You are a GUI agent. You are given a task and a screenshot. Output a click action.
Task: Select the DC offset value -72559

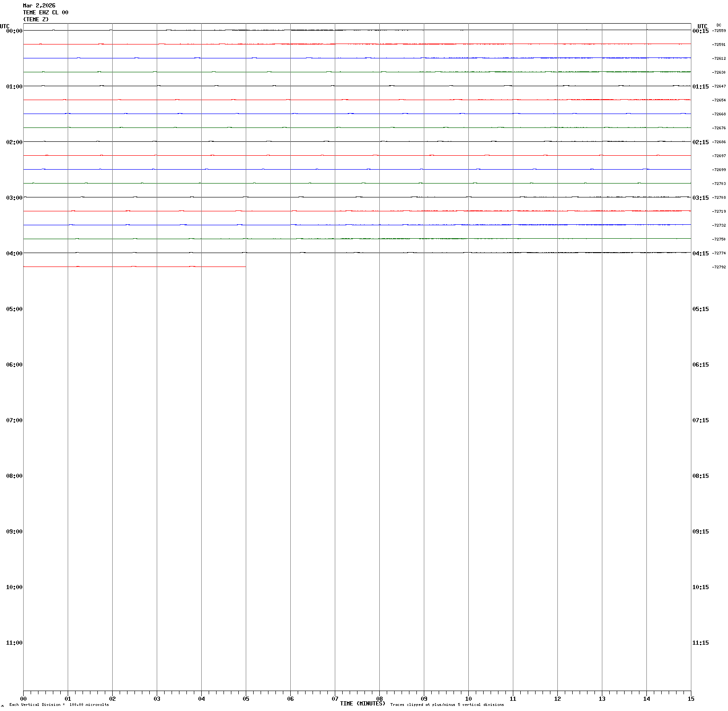point(719,31)
